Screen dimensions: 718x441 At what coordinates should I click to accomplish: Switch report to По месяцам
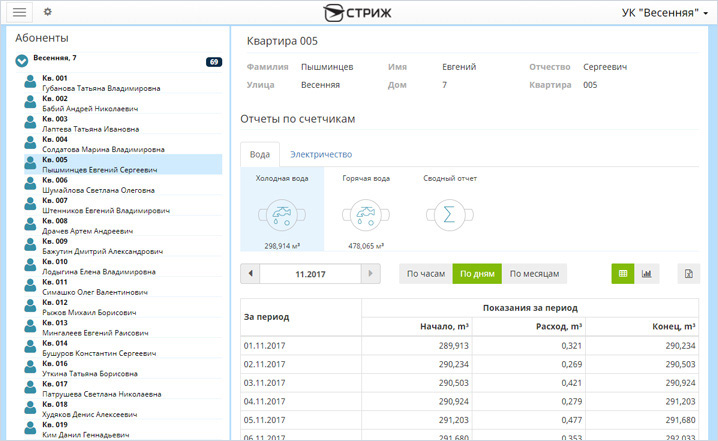click(x=534, y=274)
